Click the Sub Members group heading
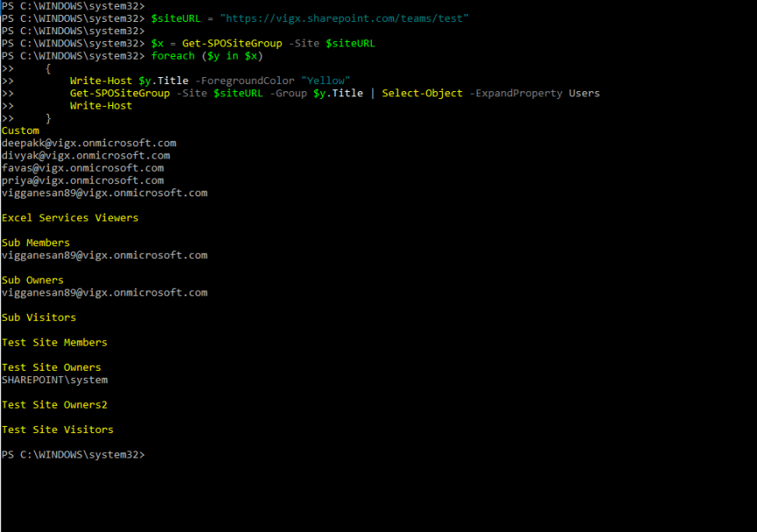 [36, 243]
